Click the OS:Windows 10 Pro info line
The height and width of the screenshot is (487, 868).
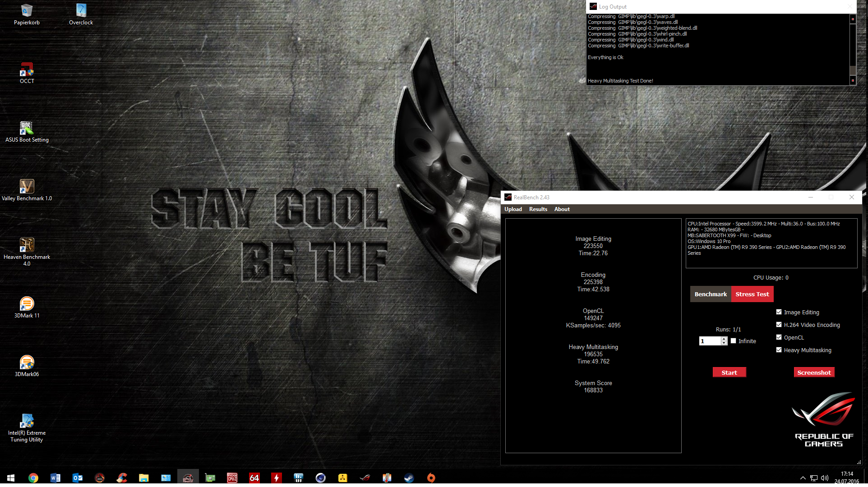click(x=709, y=241)
